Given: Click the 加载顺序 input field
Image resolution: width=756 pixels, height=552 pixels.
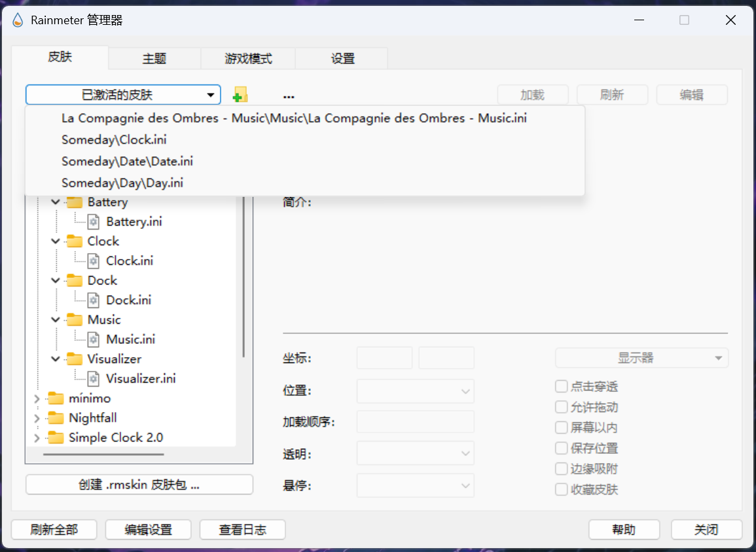Looking at the screenshot, I should (x=415, y=422).
